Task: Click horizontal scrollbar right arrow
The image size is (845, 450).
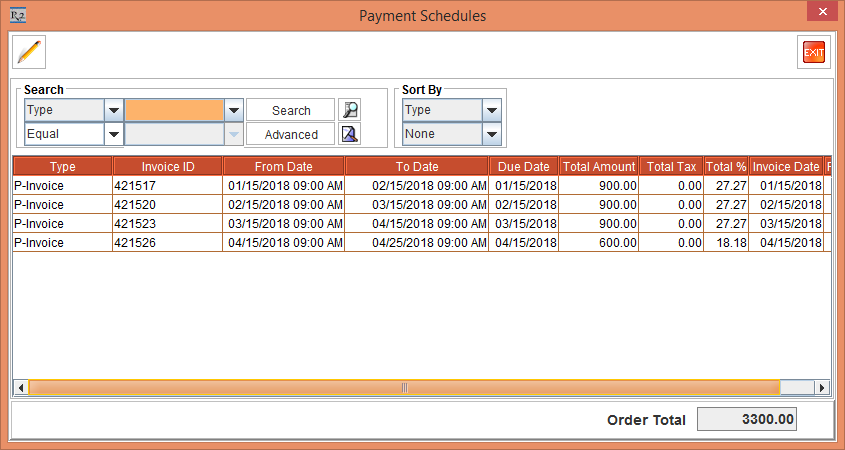Action: [822, 388]
